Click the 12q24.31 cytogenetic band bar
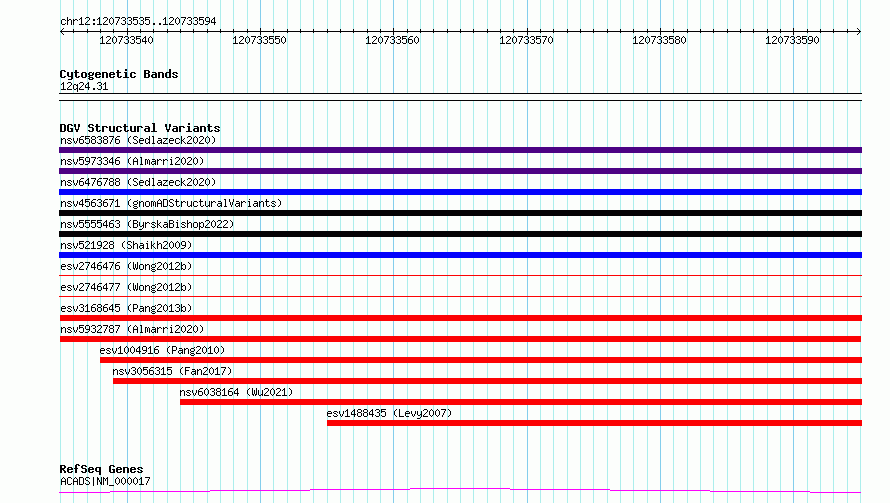 [460, 97]
